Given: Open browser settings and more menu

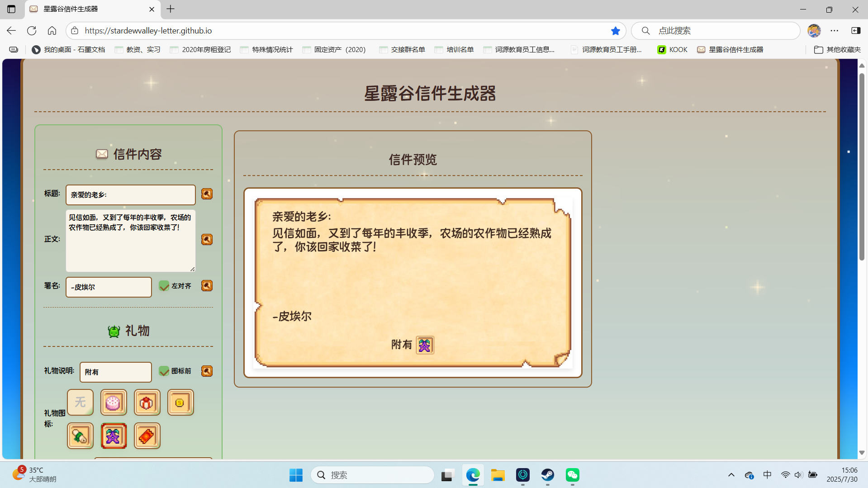Looking at the screenshot, I should coord(835,31).
